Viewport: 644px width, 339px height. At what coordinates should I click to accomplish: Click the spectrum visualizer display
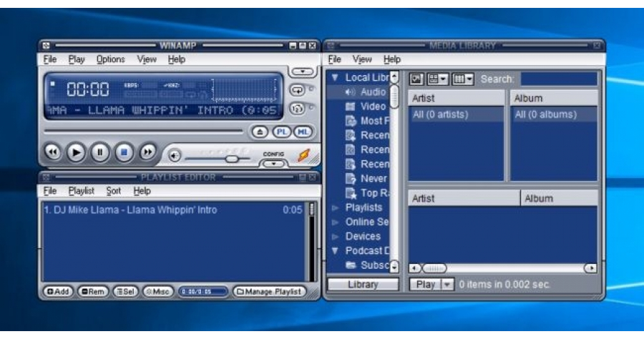(244, 90)
